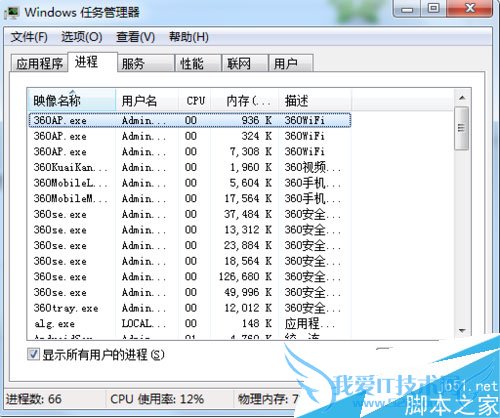Maximize the Task Manager window
The width and height of the screenshot is (500, 418).
click(x=433, y=9)
